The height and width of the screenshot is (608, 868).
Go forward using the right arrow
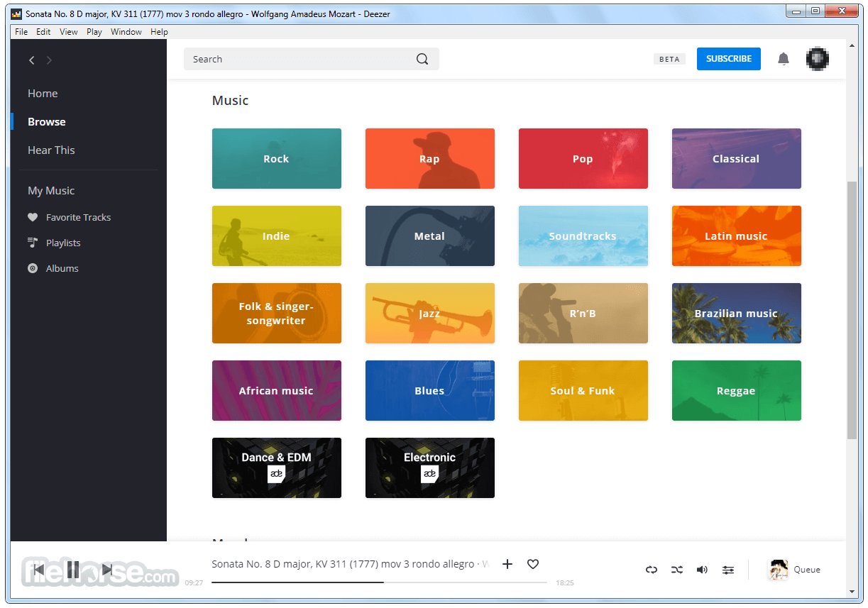(49, 60)
